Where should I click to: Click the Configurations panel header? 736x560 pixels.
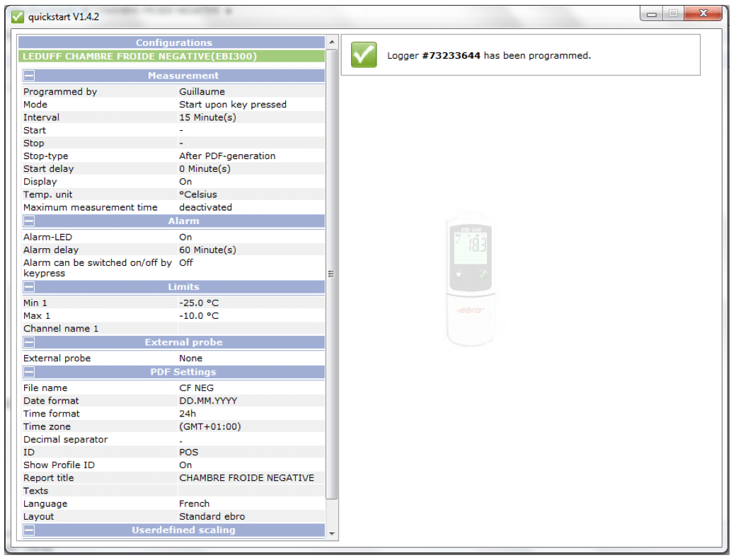click(173, 43)
